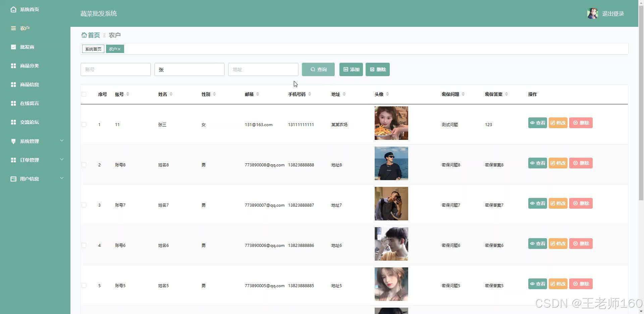644x314 pixels.
Task: Expand the 系统管理 submenu chevron
Action: click(62, 141)
